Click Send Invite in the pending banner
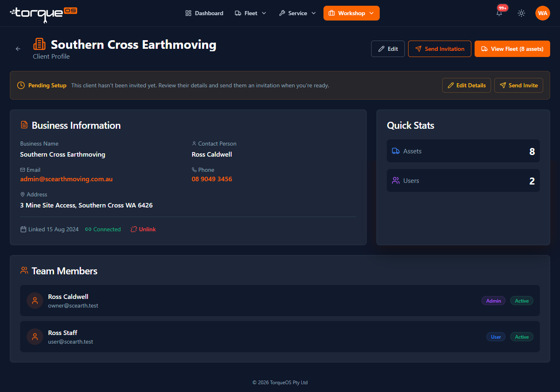 click(x=519, y=85)
